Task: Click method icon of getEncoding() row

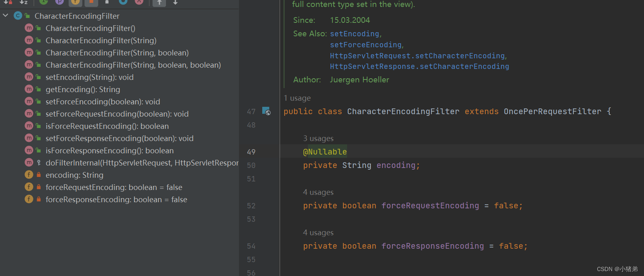Action: (29, 89)
